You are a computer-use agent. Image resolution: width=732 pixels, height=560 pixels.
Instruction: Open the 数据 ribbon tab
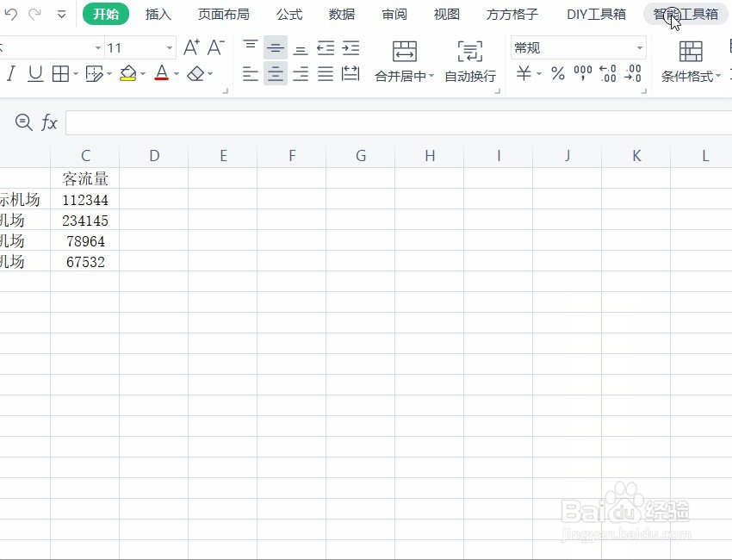tap(341, 14)
